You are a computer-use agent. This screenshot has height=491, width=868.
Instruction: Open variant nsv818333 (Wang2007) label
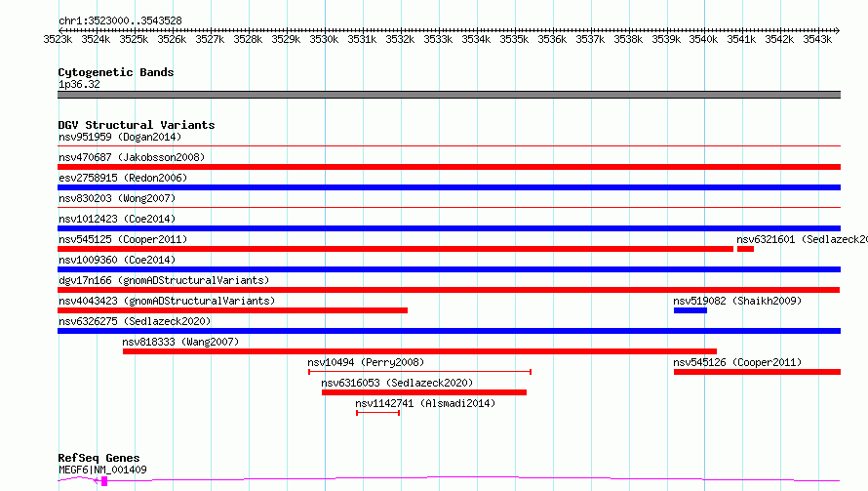tap(180, 342)
